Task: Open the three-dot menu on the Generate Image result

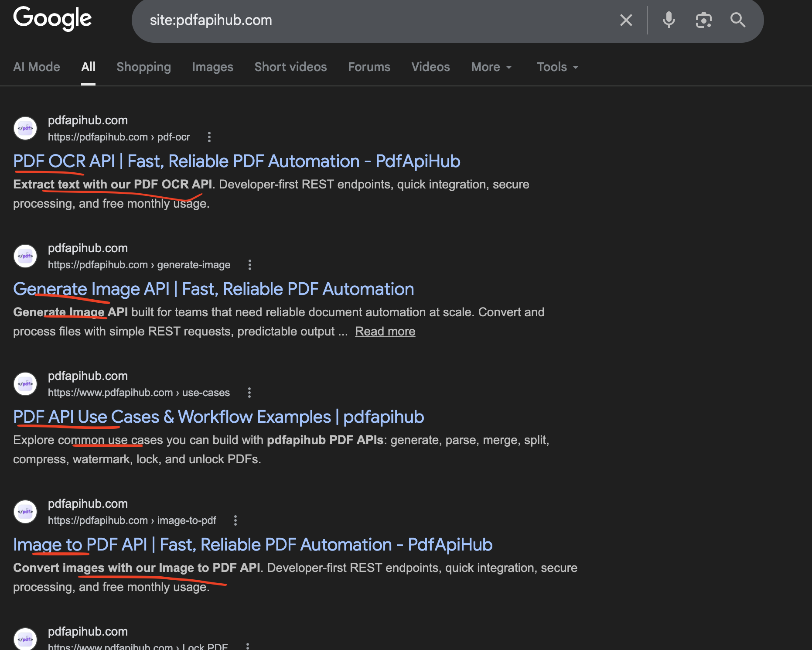Action: click(x=249, y=265)
